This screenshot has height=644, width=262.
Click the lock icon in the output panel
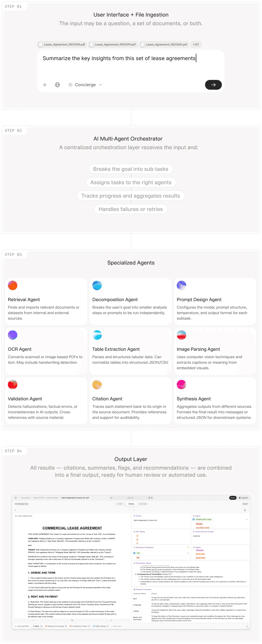tap(245, 510)
